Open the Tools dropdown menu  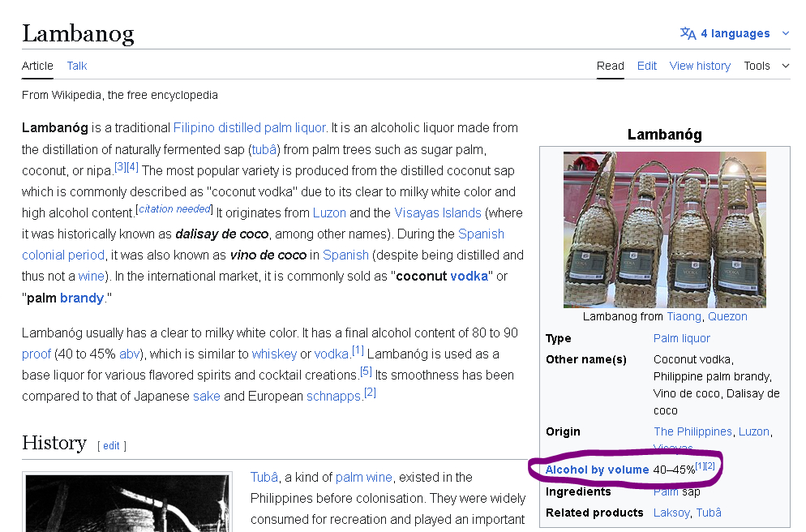click(765, 66)
